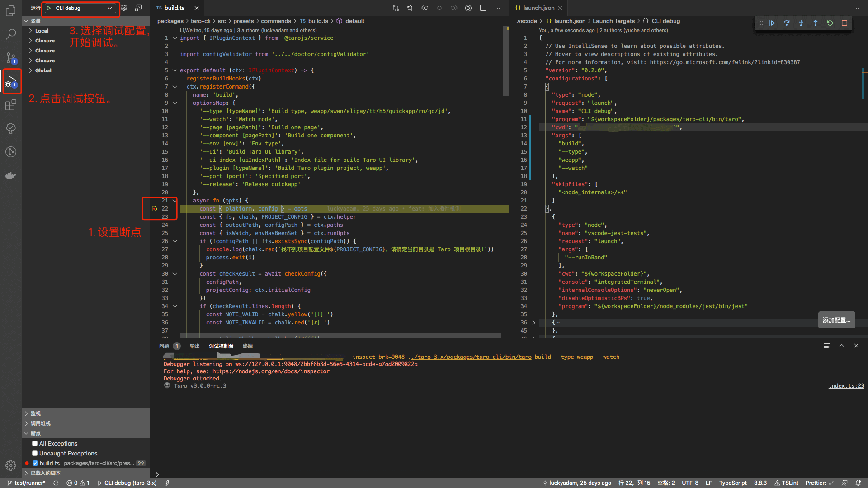868x488 pixels.
Task: Open the debug console icon in Run header
Action: tap(138, 8)
